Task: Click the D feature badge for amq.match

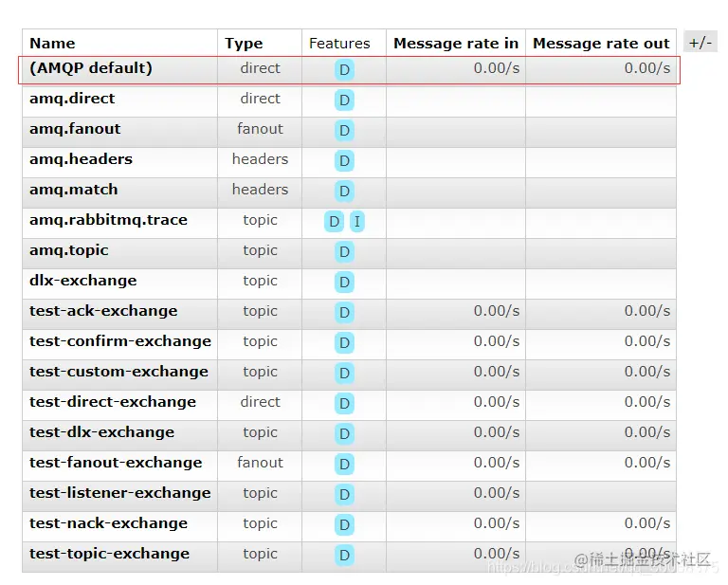Action: 344,192
